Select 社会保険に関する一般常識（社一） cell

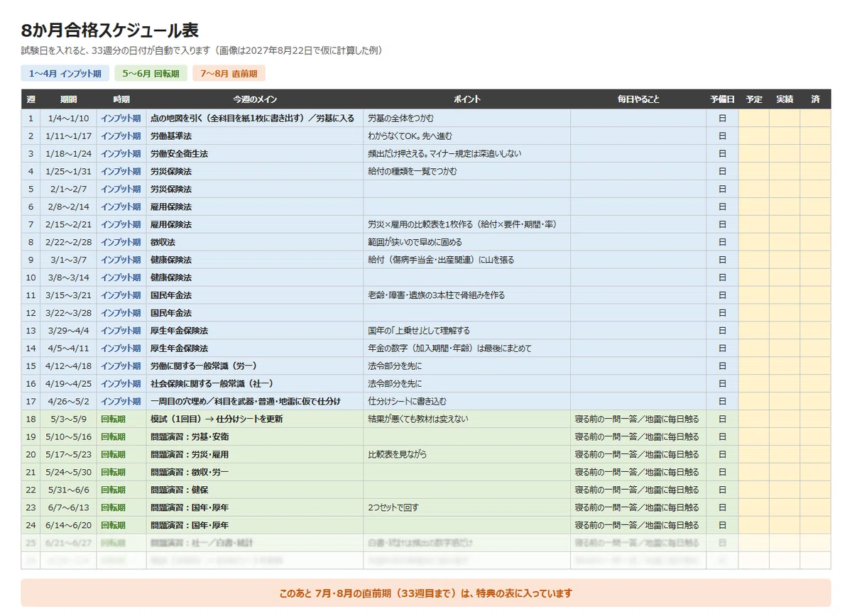click(255, 383)
